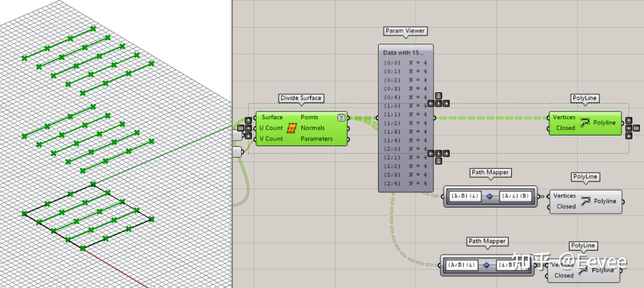Click the vertical-bars distribute widget left of U Count
Image resolution: width=644 pixels, height=288 pixels.
tap(240, 128)
